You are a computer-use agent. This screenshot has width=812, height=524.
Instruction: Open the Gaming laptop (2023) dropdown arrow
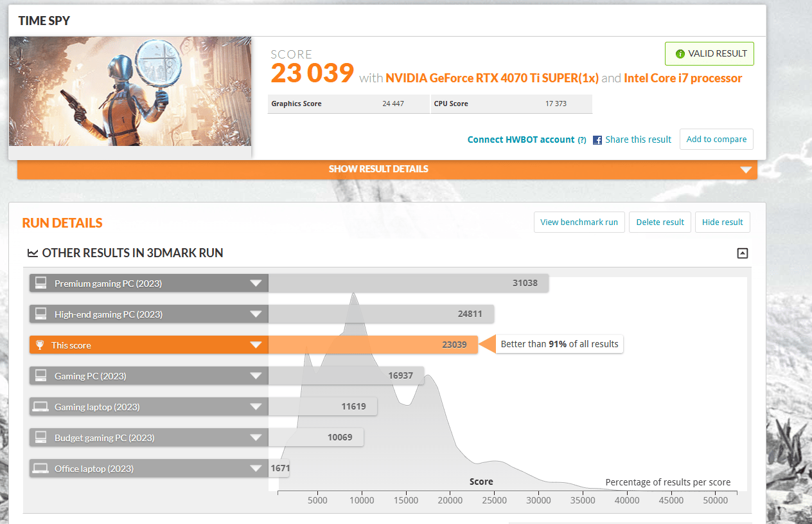[x=256, y=407]
